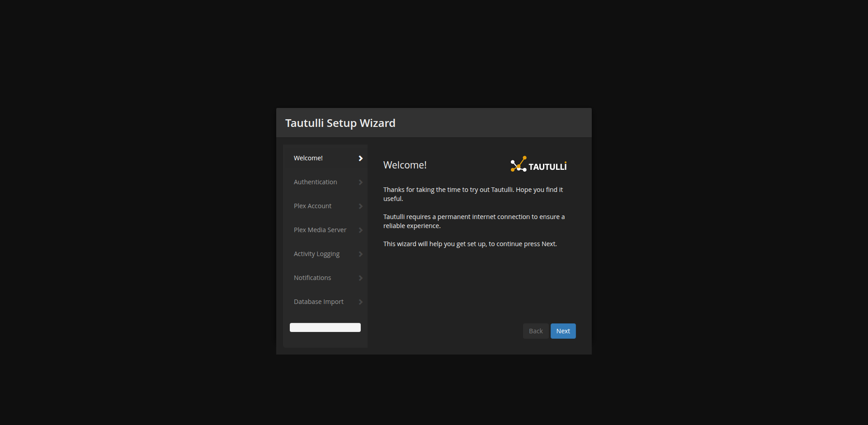This screenshot has height=425, width=868.
Task: Click the chevron beside Notifications
Action: pos(361,278)
